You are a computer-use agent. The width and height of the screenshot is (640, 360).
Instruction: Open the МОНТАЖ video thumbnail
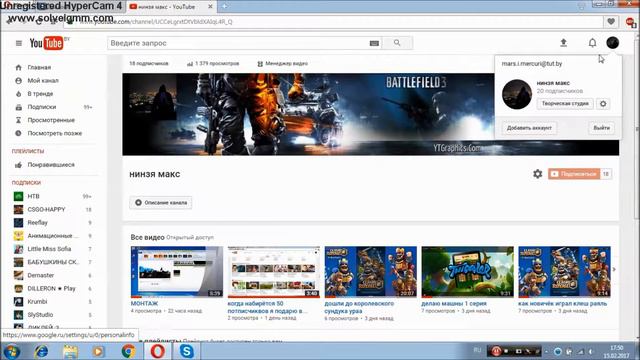point(177,271)
